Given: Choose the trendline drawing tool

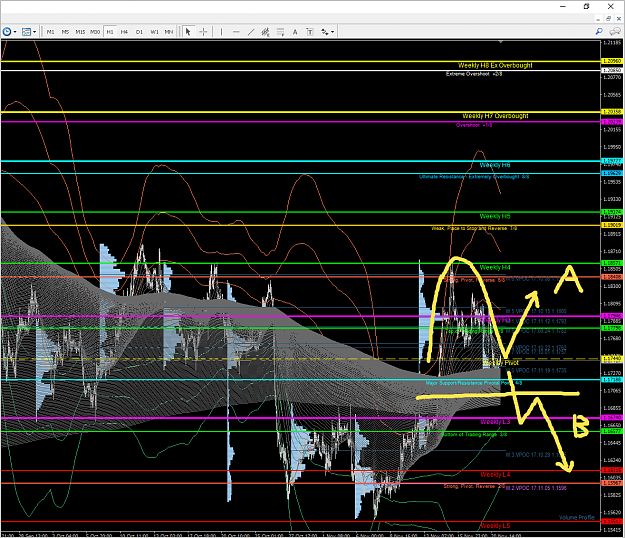Looking at the screenshot, I should click(x=251, y=31).
